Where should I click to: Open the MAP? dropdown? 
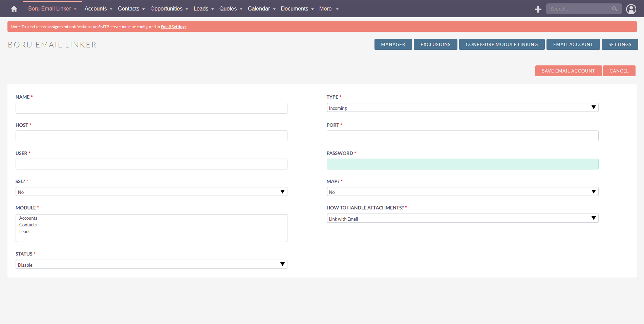(463, 192)
